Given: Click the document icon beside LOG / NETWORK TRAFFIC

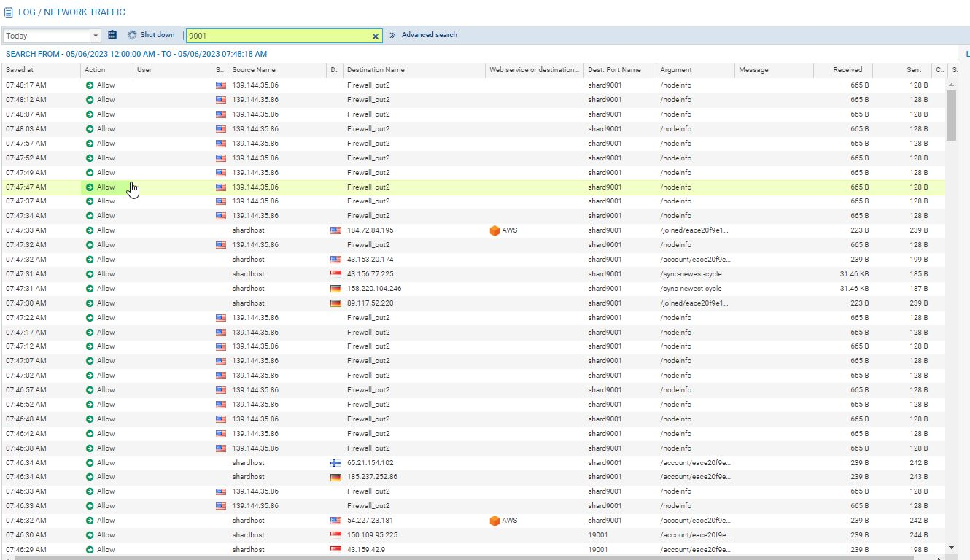Looking at the screenshot, I should click(x=9, y=12).
